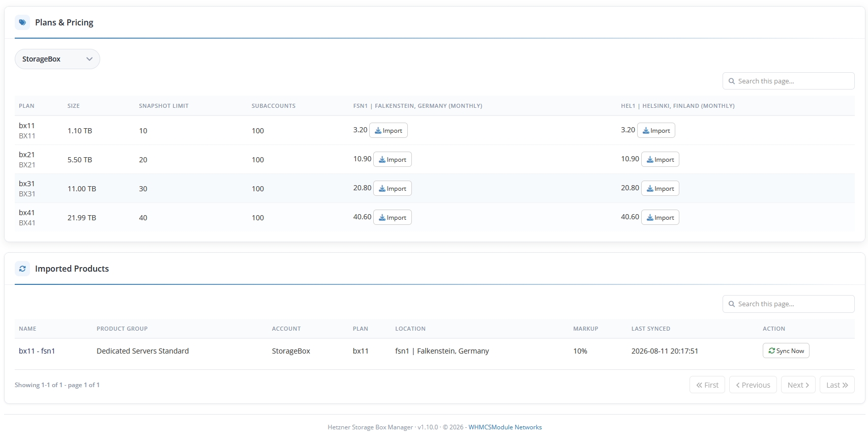The height and width of the screenshot is (438, 868).
Task: Import bx31 plan for Falkenstein
Action: [x=393, y=189]
